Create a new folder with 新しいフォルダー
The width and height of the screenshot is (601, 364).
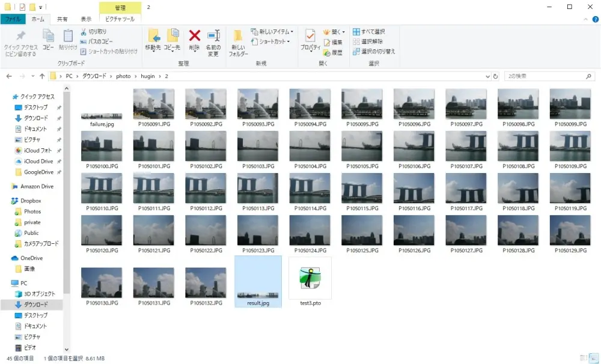pyautogui.click(x=238, y=41)
